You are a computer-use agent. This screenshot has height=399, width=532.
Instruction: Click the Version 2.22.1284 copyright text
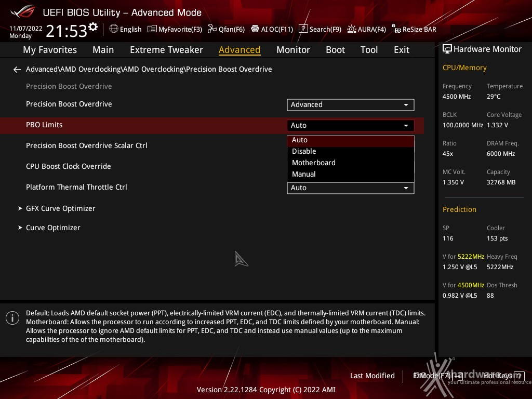[x=266, y=390]
